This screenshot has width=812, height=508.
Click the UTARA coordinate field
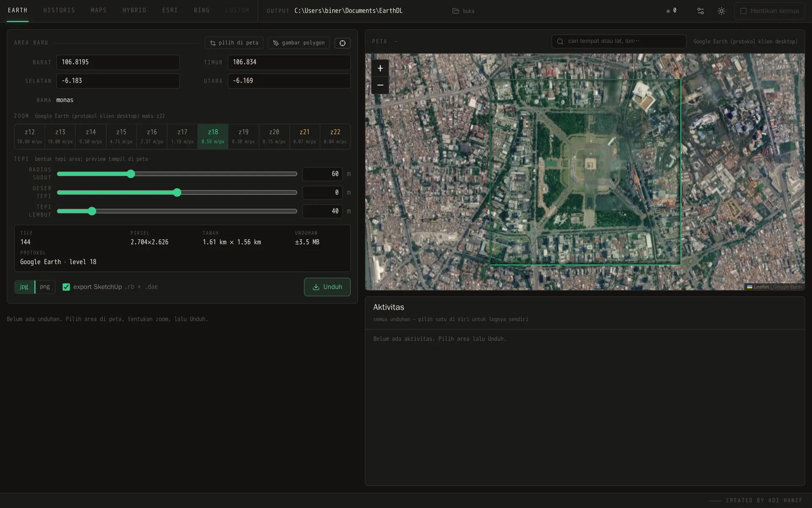[x=289, y=81]
